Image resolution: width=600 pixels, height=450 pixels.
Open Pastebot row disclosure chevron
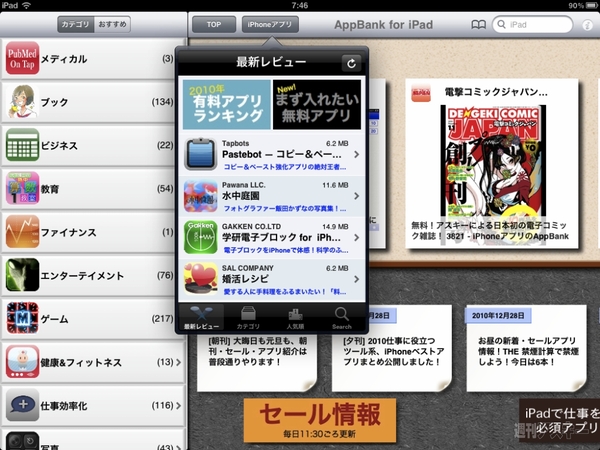coord(356,154)
